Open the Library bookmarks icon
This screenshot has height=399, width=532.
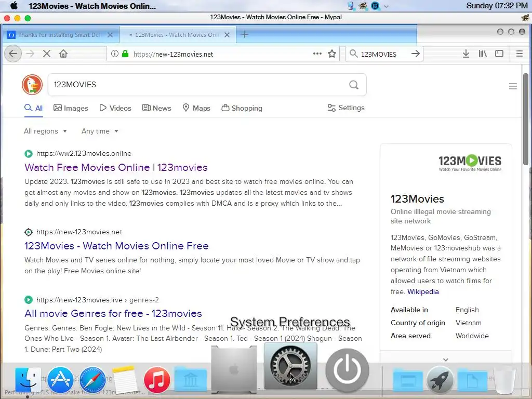pyautogui.click(x=483, y=54)
